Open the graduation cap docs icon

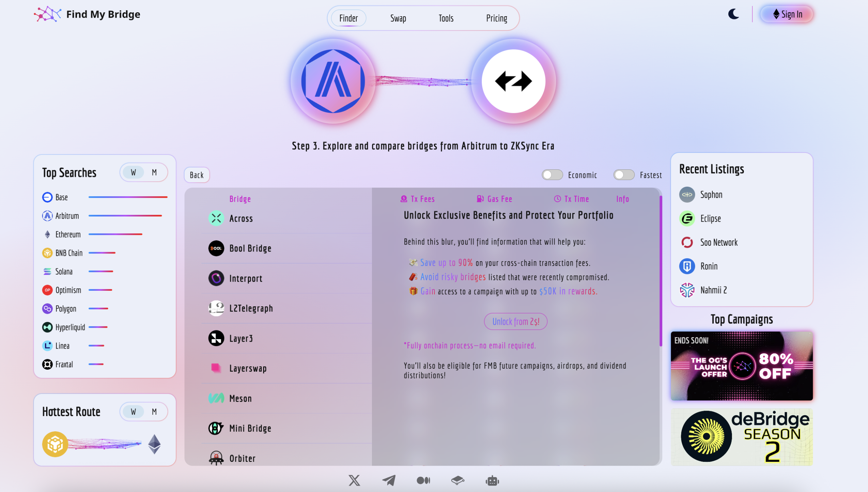(458, 480)
